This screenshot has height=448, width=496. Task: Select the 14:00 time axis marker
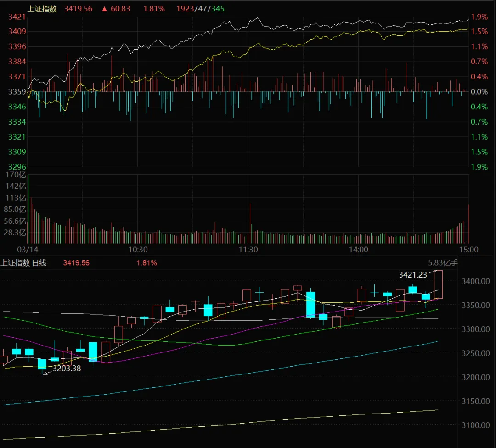click(x=358, y=250)
